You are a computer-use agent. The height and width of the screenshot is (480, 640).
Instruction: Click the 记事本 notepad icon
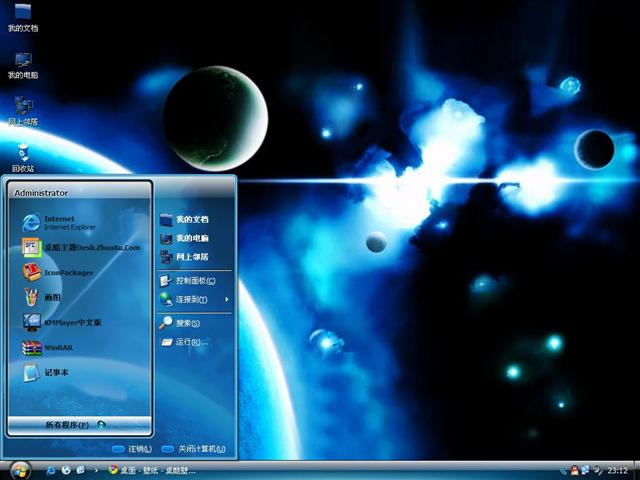tap(31, 372)
